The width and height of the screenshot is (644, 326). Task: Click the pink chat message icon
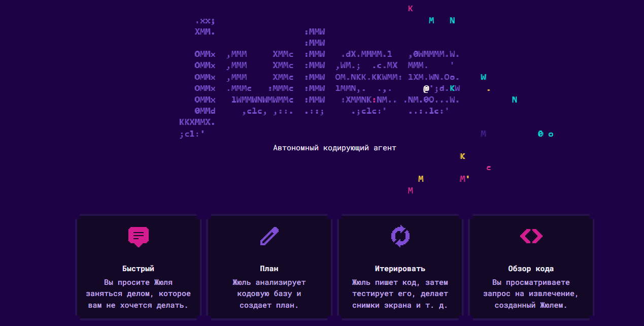[x=138, y=236]
